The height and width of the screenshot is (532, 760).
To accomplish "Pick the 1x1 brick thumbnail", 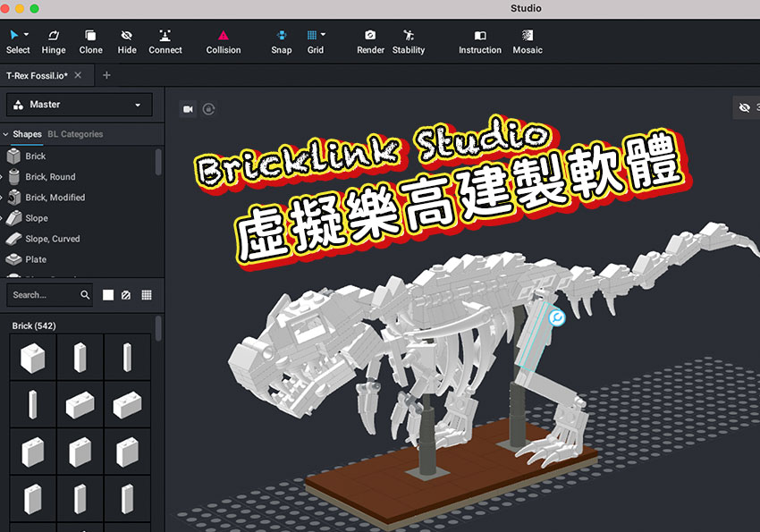I will [32, 358].
